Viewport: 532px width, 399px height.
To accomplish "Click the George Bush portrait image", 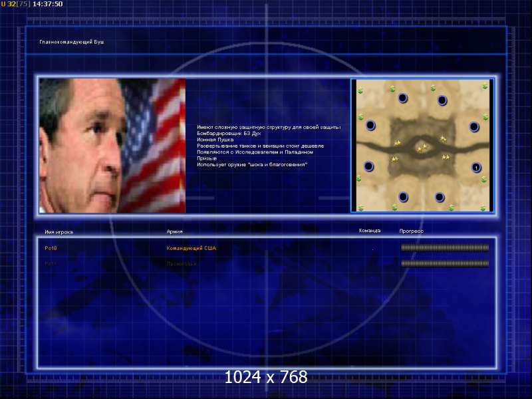I will coord(112,146).
